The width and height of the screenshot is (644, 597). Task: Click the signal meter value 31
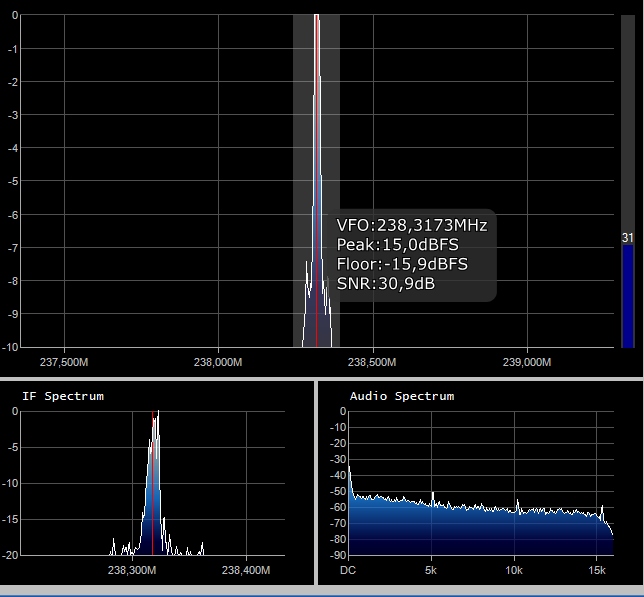point(628,238)
